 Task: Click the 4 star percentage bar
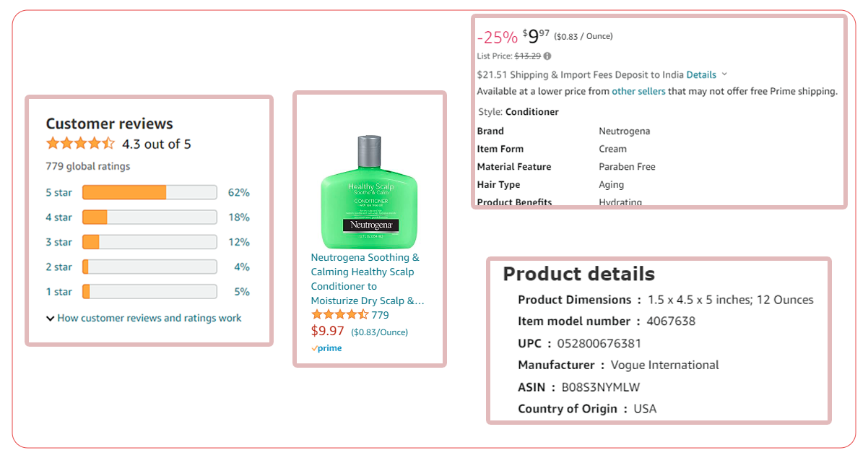(x=149, y=217)
